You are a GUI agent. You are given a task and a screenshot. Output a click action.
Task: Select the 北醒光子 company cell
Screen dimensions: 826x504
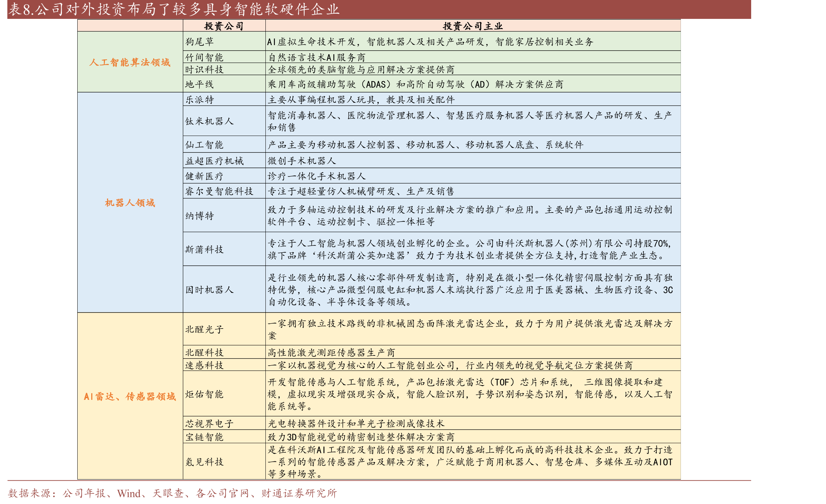[224, 329]
